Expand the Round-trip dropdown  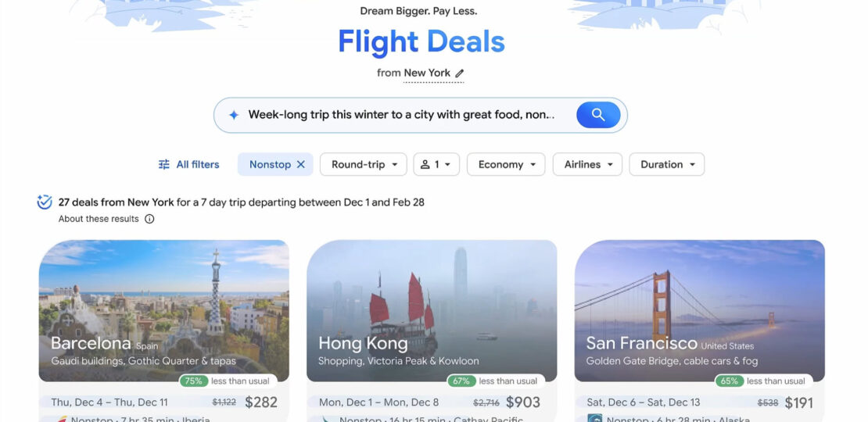[x=363, y=164]
